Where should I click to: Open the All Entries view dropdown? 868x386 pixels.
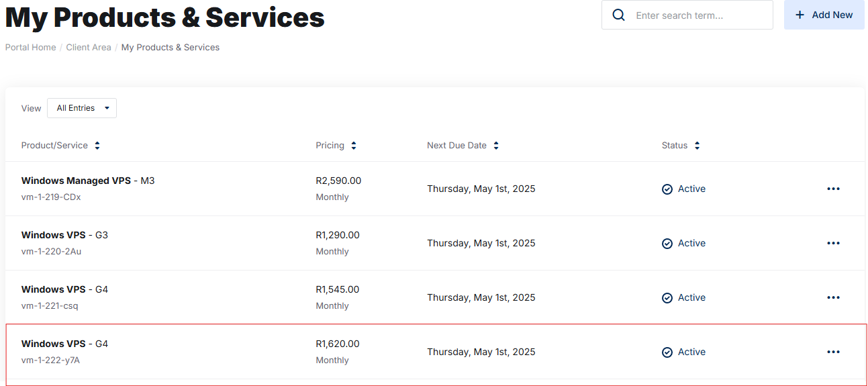coord(82,108)
